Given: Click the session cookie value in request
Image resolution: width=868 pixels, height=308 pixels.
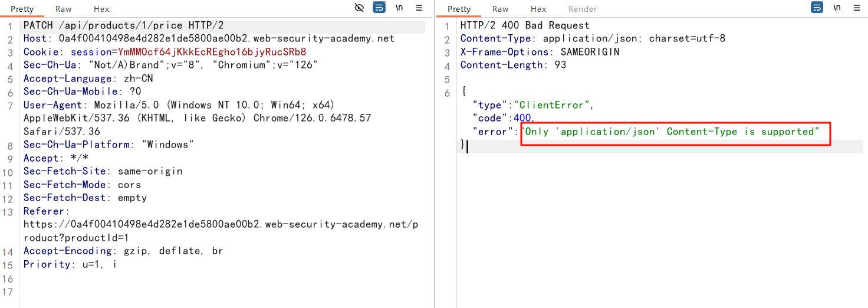Looking at the screenshot, I should click(x=212, y=52).
